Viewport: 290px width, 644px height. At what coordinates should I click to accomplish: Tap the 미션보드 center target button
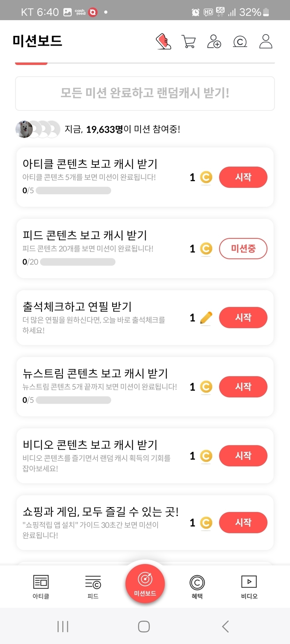tap(145, 583)
